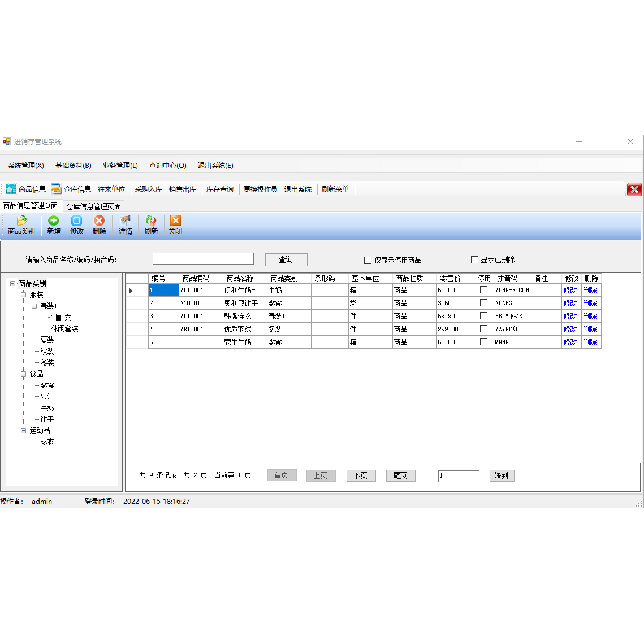Viewport: 644px width, 644px height.
Task: Check 停用 box for 伊利牛奶 row
Action: pyautogui.click(x=483, y=290)
